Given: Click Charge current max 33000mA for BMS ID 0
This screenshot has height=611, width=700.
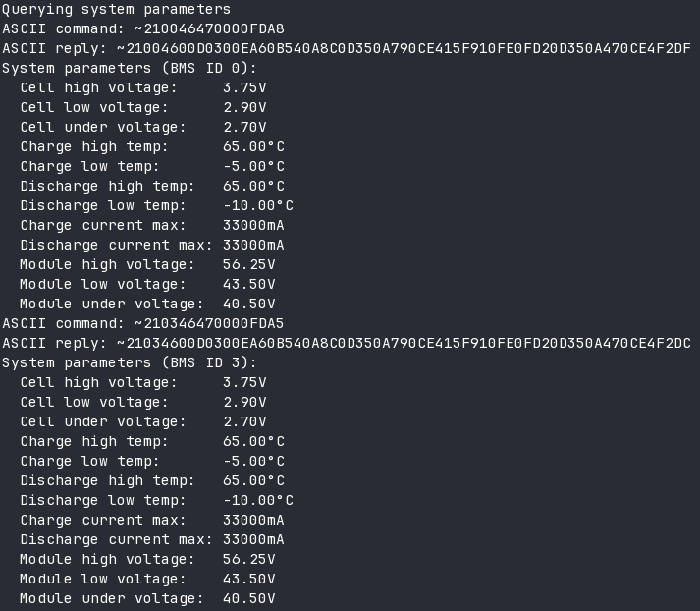Looking at the screenshot, I should [253, 225].
